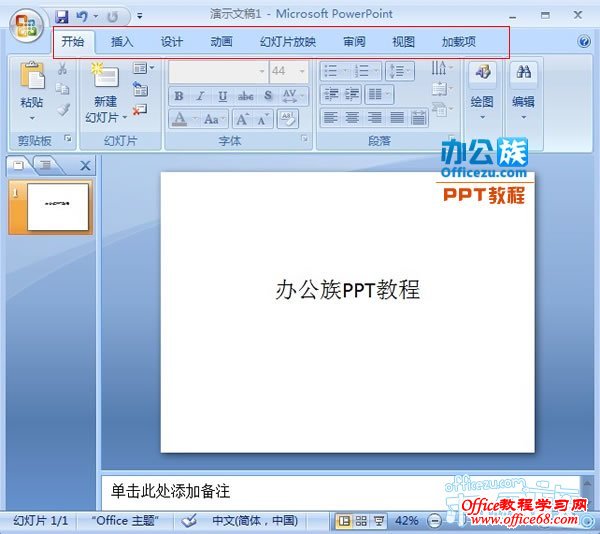Select slide 1 thumbnail

point(51,207)
